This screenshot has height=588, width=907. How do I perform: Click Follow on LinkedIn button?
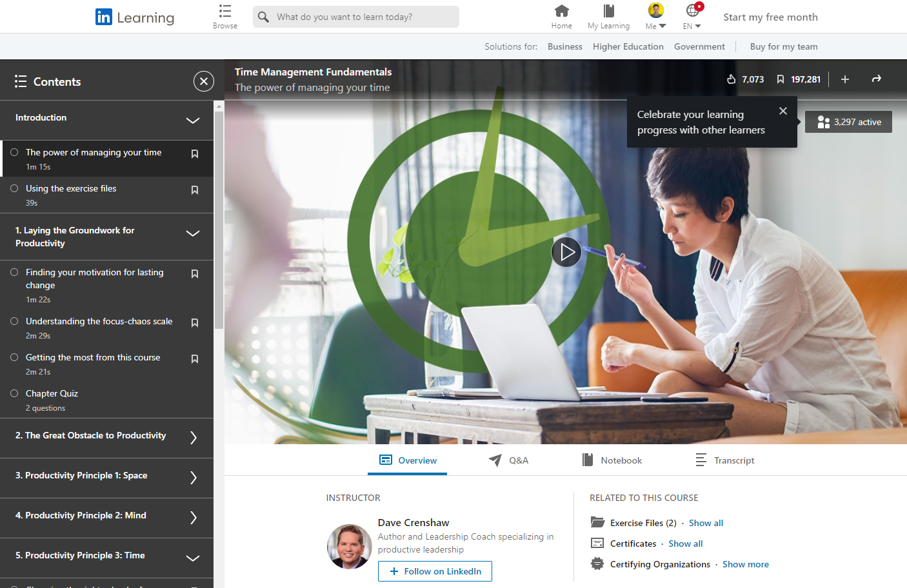435,571
